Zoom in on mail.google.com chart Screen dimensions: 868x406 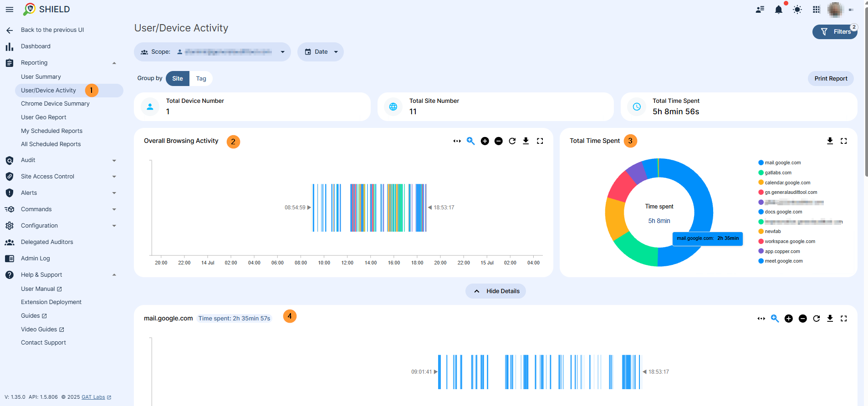(x=789, y=319)
